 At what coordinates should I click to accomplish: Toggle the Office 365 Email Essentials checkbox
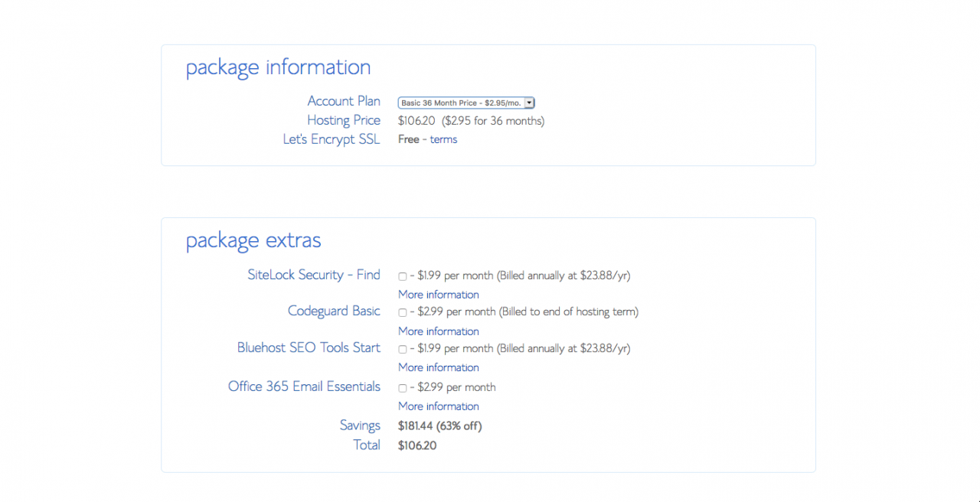[x=403, y=388]
